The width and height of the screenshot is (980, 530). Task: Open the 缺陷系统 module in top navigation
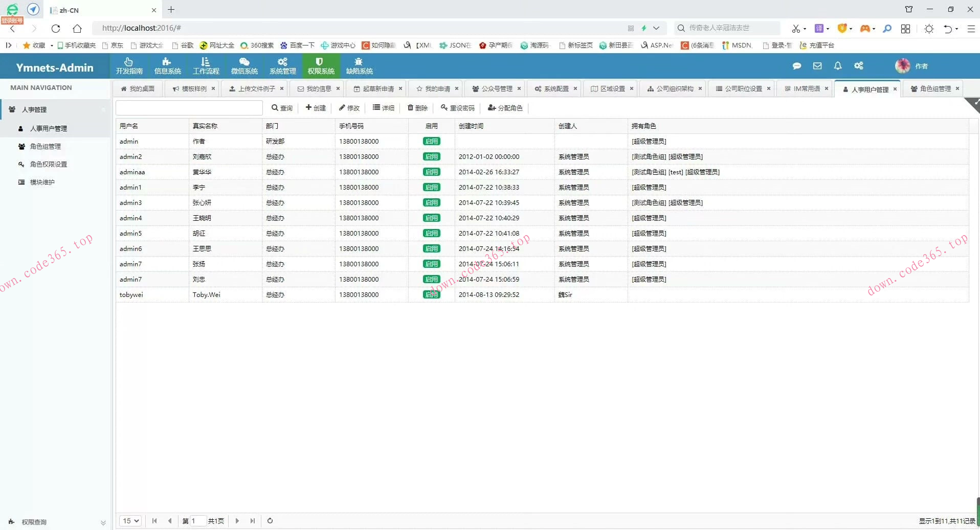click(359, 65)
